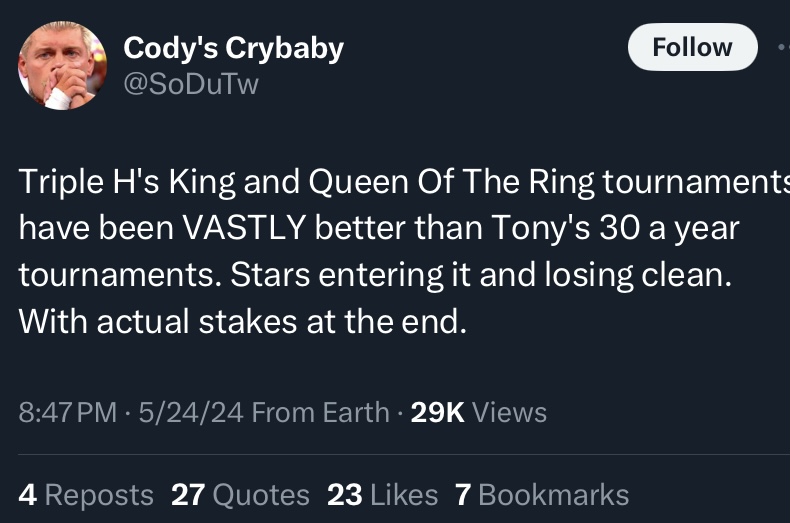790x523 pixels.
Task: Follow the Cody's Crybaby account
Action: pos(692,47)
